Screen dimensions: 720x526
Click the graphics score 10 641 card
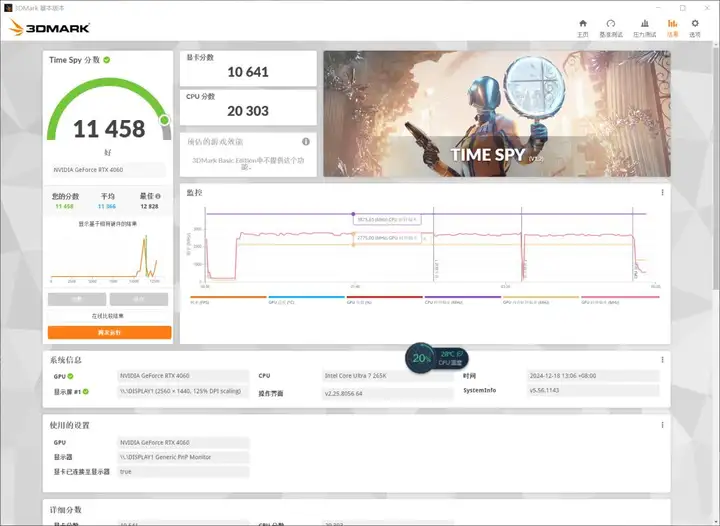click(248, 68)
